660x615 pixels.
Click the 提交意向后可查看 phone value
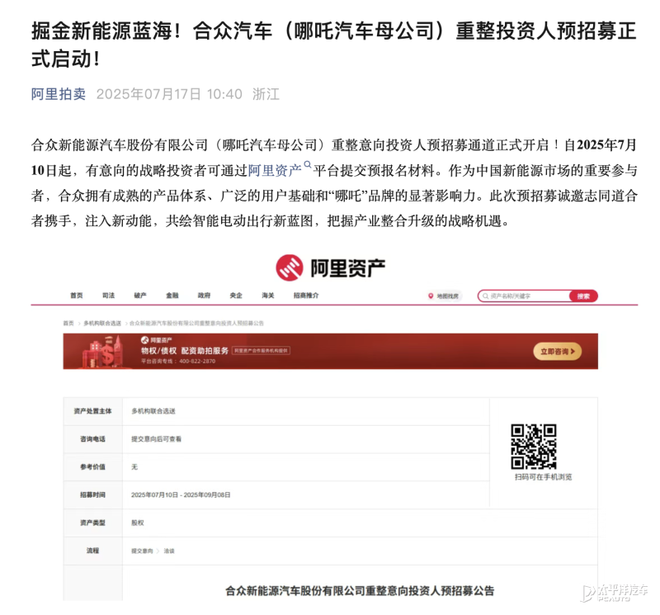pyautogui.click(x=156, y=439)
